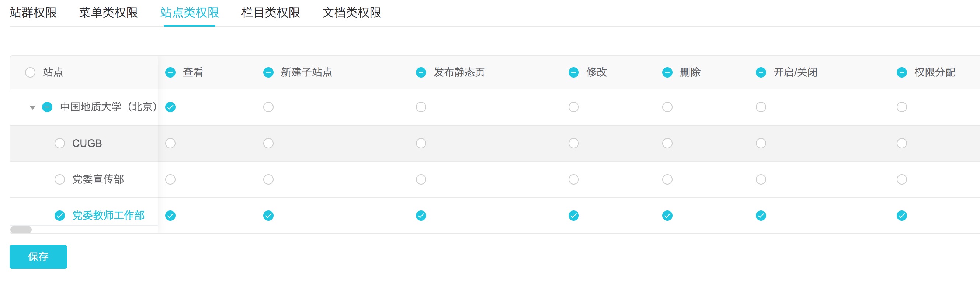Toggle the 发布静态页 column header checkbox
The width and height of the screenshot is (980, 285).
point(421,72)
